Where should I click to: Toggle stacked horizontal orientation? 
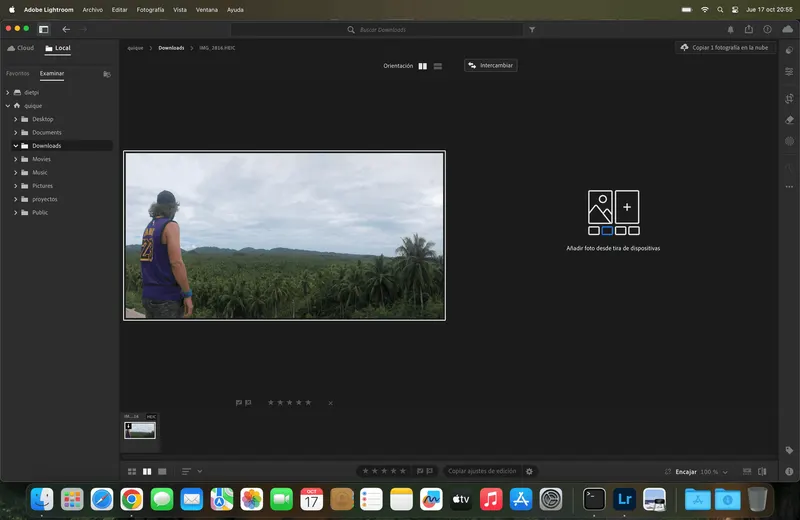coord(438,66)
